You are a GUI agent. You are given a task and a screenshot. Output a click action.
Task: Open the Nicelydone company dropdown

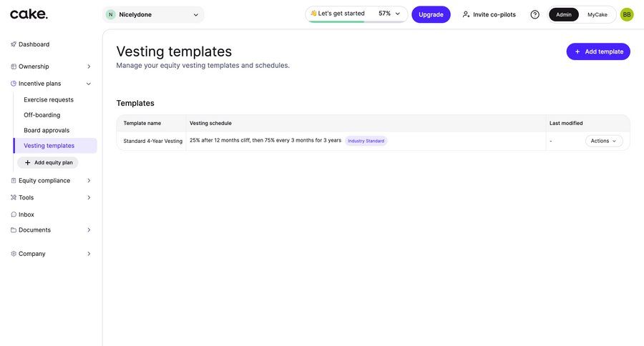(x=153, y=14)
